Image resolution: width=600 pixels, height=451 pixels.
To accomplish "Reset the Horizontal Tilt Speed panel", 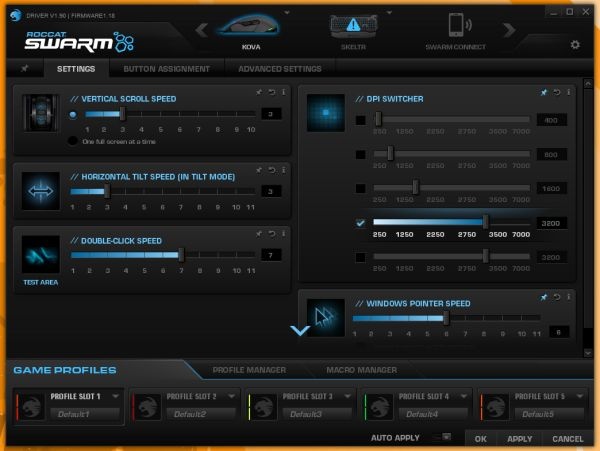I will coord(272,170).
